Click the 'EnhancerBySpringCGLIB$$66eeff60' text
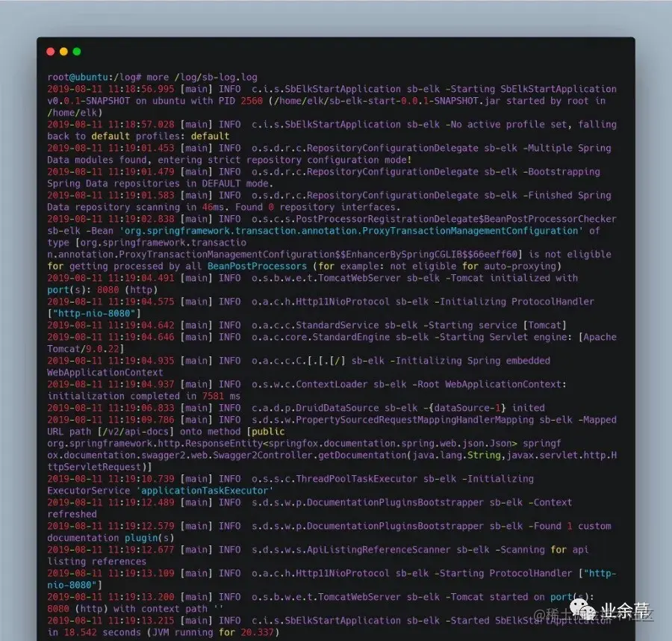The width and height of the screenshot is (672, 641). tap(432, 254)
